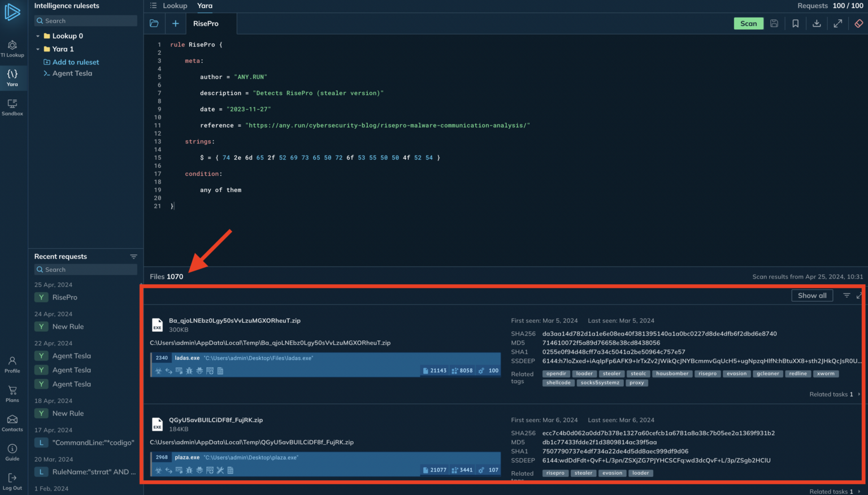The width and height of the screenshot is (868, 495).
Task: Run the Scan button
Action: (749, 23)
